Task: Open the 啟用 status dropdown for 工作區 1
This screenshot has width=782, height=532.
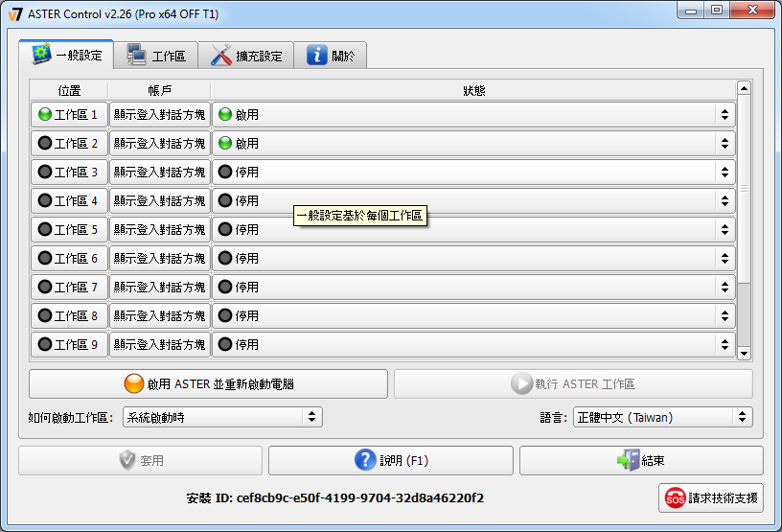Action: 473,115
